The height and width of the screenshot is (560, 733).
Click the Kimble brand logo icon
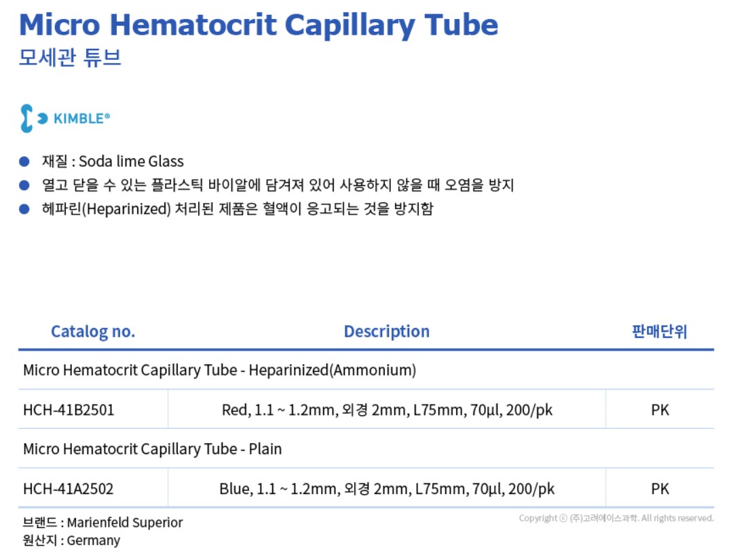pos(34,118)
